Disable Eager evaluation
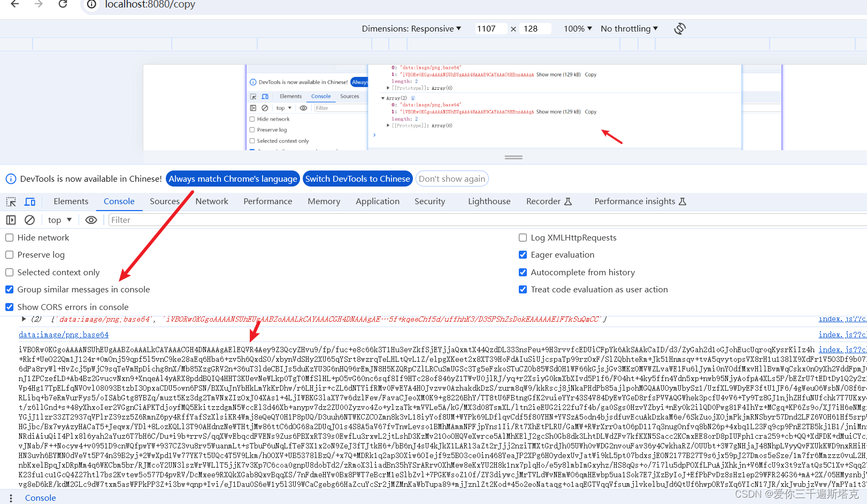The height and width of the screenshot is (504, 867). pos(523,255)
